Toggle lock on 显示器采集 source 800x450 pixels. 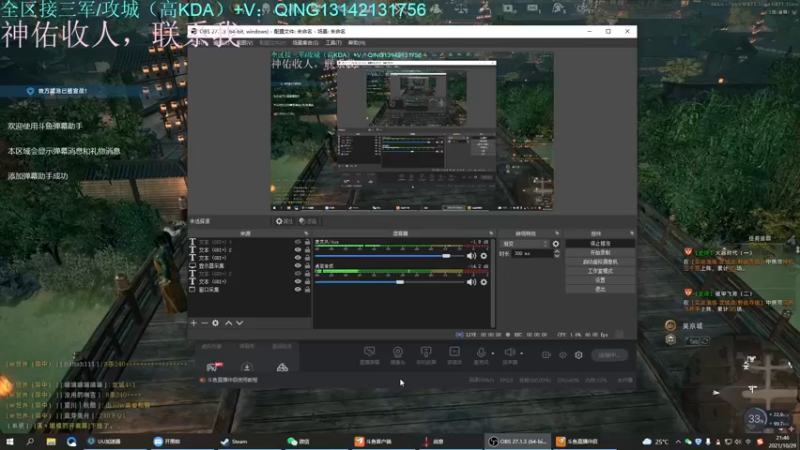[307, 265]
